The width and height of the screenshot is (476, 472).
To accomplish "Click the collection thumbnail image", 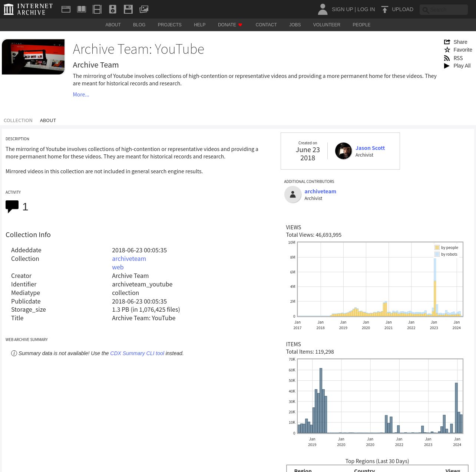I will pos(33,57).
